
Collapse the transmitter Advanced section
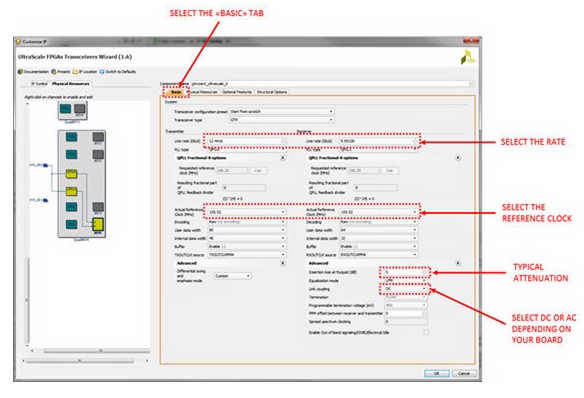283,263
